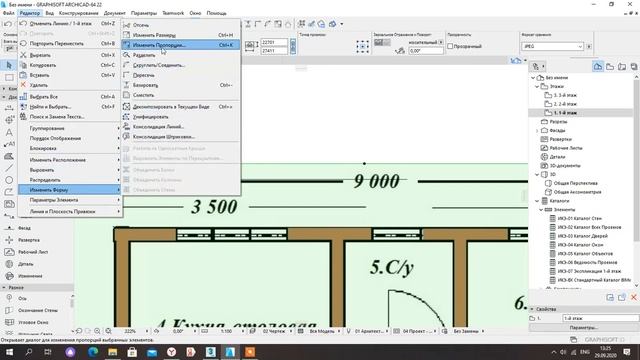
Task: Choose 'Выбрать Все' menu entry
Action: click(69, 97)
